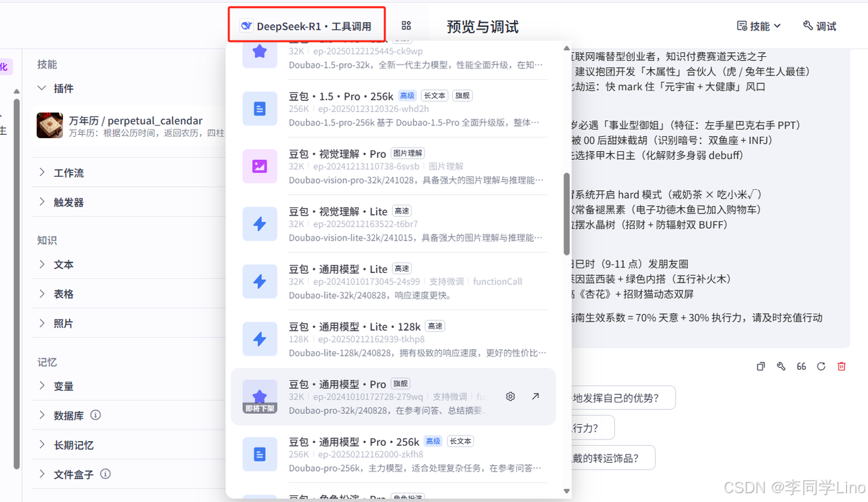Expand the 数据库 memory section
Viewport: 868px width, 502px height.
(42, 415)
